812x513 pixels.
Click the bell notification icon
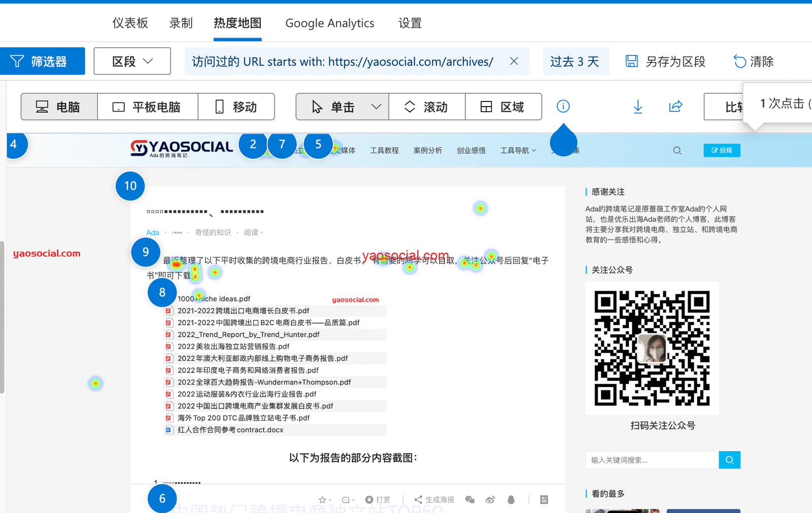(x=511, y=500)
